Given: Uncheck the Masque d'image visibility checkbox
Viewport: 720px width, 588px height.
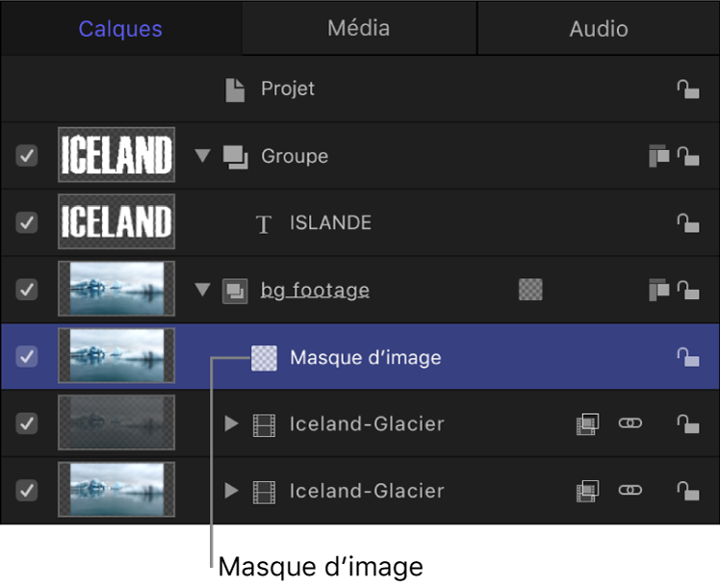Looking at the screenshot, I should pyautogui.click(x=27, y=357).
